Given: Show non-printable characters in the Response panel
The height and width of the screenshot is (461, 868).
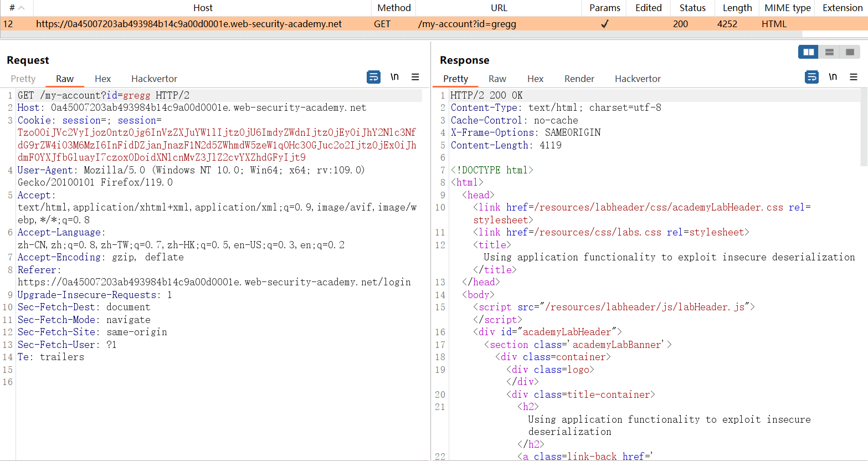Looking at the screenshot, I should click(x=833, y=77).
